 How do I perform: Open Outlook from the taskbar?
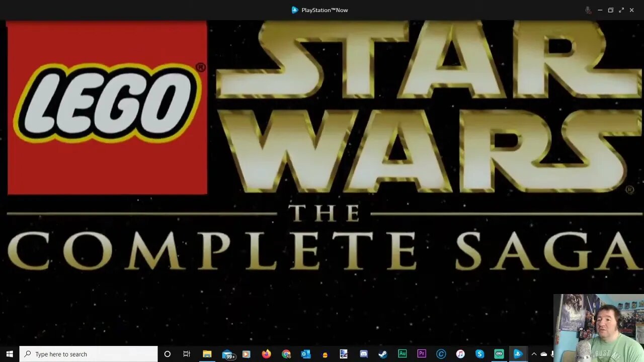pos(305,354)
